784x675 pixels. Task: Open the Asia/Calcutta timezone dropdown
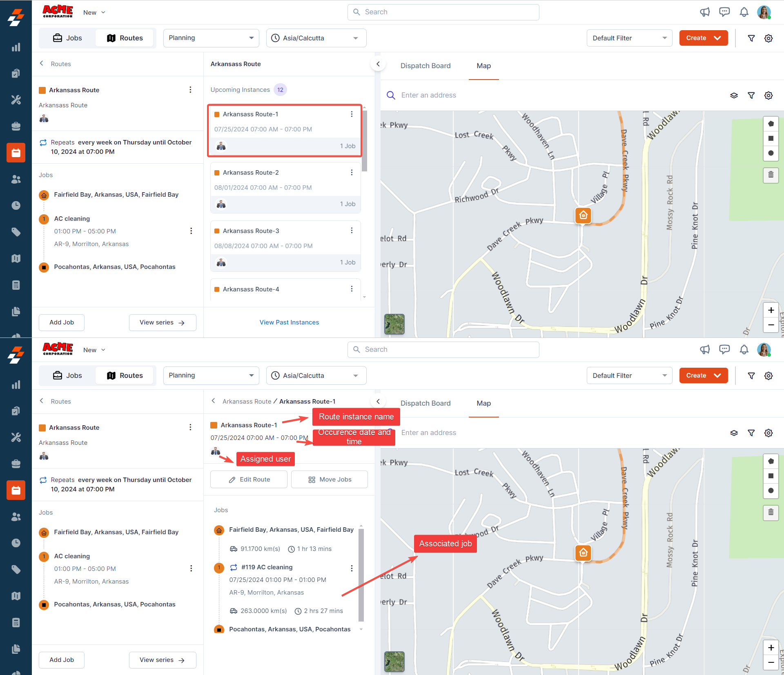coord(316,38)
